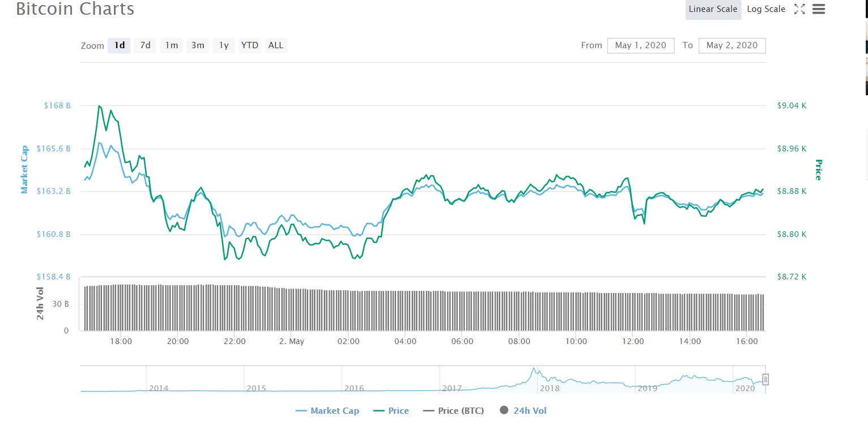Viewport: 868px width, 424px height.
Task: Select the 1d zoom range
Action: 120,45
